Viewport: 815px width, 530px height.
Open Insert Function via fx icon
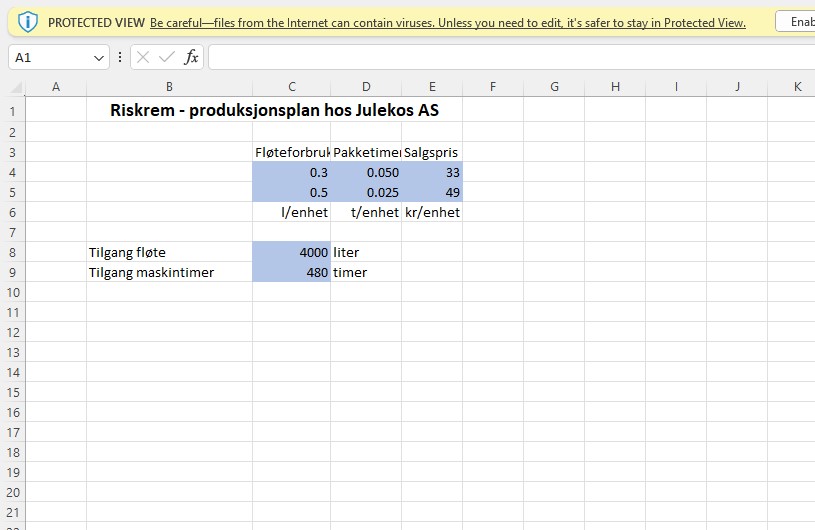(191, 57)
